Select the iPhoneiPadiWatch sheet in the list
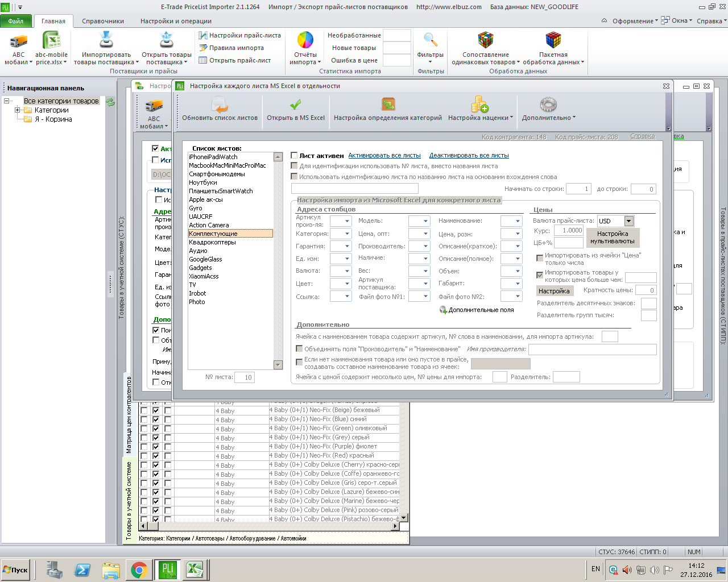 pos(230,157)
